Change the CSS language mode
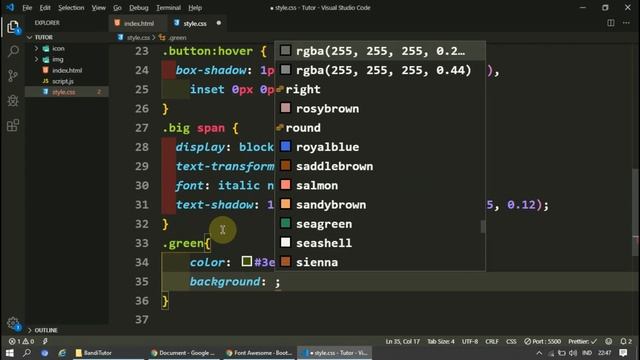Viewport: 640px width, 360px height. (x=511, y=341)
